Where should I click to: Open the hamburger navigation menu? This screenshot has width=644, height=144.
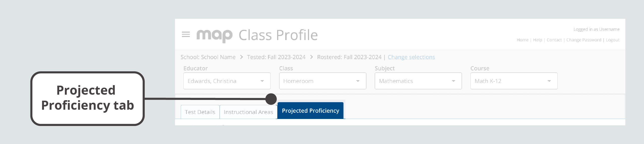point(186,34)
